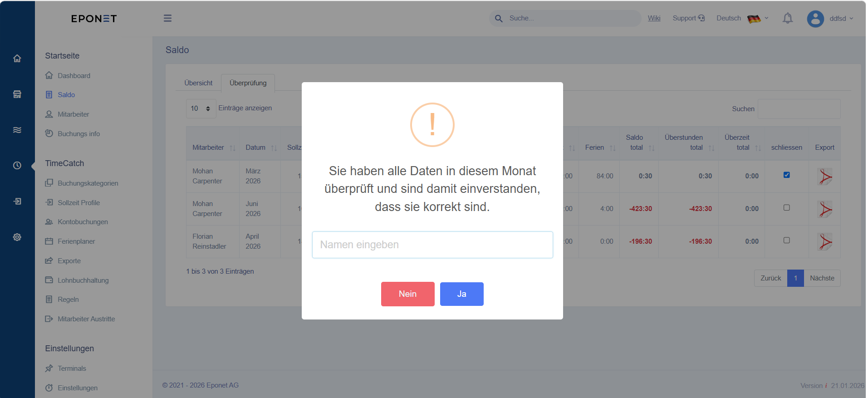Sort by Saldo total column
This screenshot has width=868, height=398.
[639, 142]
